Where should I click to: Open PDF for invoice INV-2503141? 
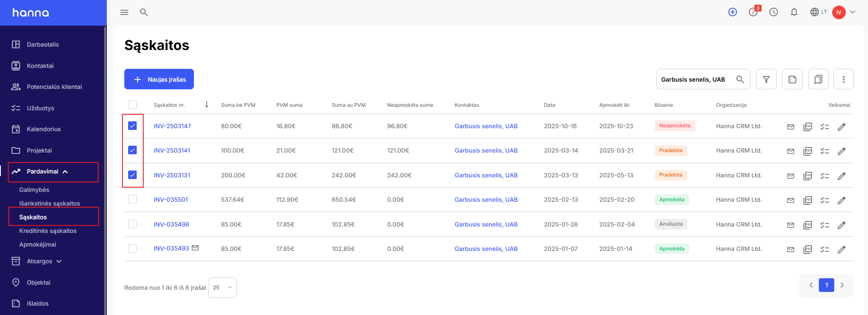(x=808, y=151)
